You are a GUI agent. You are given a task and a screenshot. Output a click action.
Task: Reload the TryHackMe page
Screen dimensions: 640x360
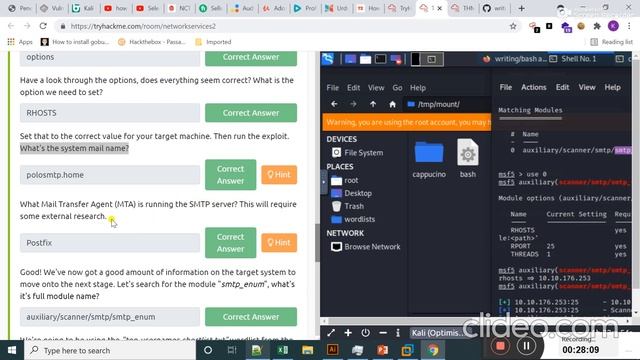[43, 26]
